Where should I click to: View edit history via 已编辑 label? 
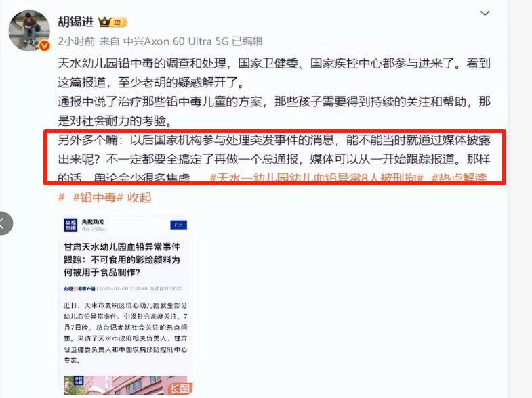(247, 41)
